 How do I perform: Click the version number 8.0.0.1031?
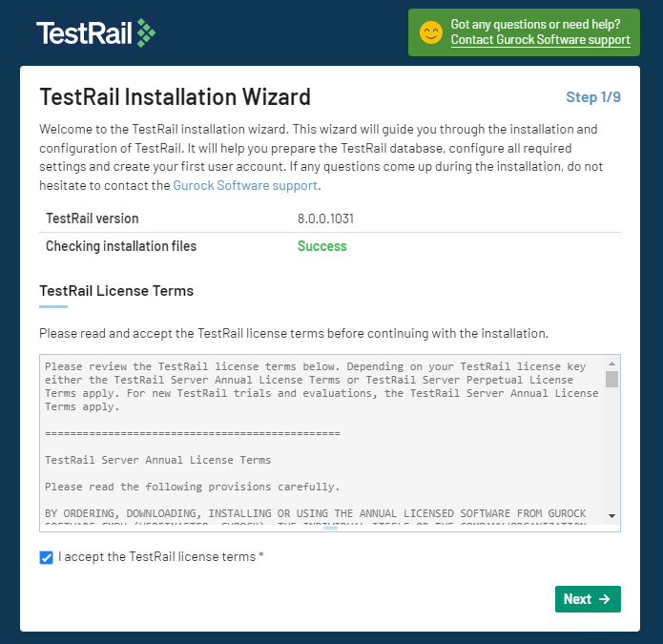click(325, 218)
